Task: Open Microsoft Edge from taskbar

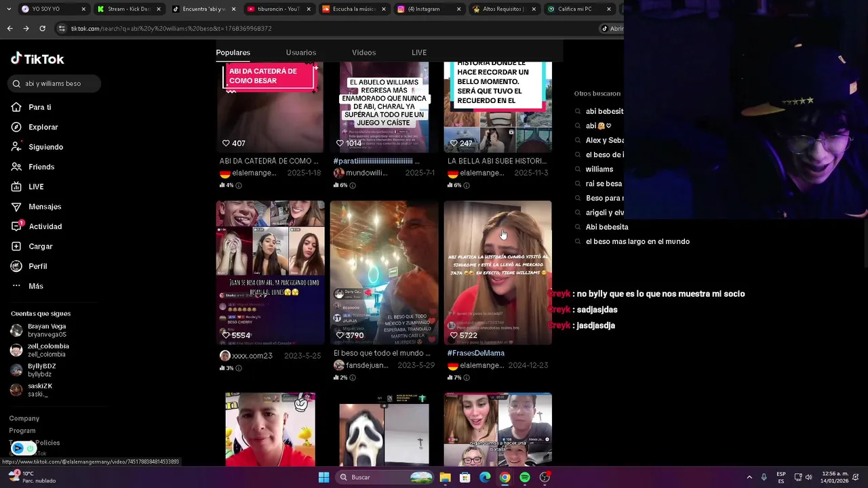Action: pyautogui.click(x=485, y=477)
